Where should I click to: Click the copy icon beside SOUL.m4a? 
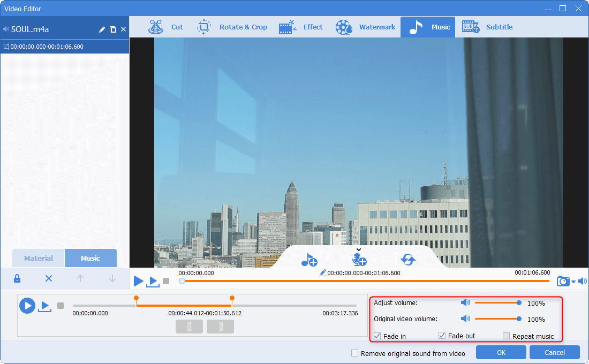click(112, 29)
